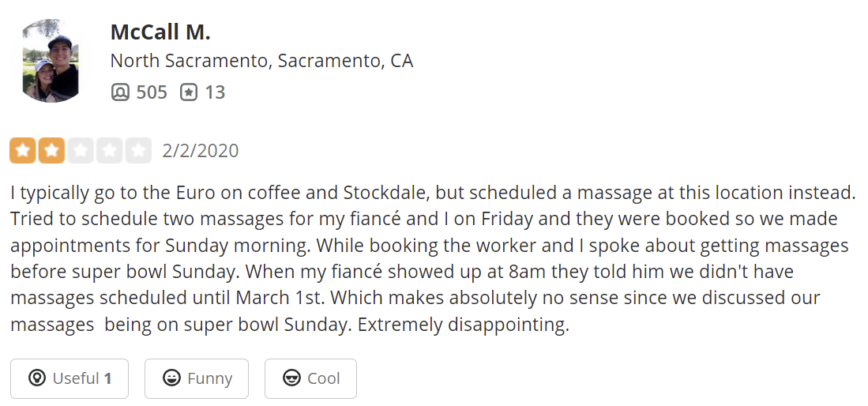The image size is (868, 406).
Task: Click the second filled orange rating star
Action: (51, 150)
